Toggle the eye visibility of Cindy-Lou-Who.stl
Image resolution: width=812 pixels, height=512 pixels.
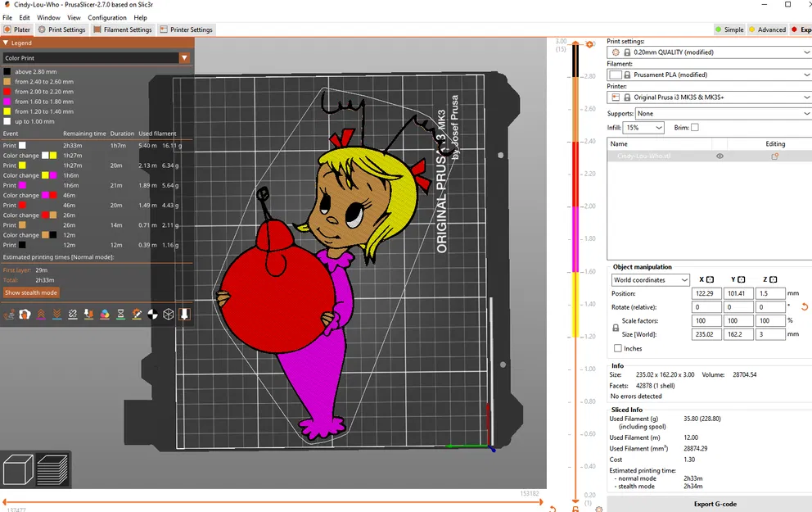coord(720,156)
